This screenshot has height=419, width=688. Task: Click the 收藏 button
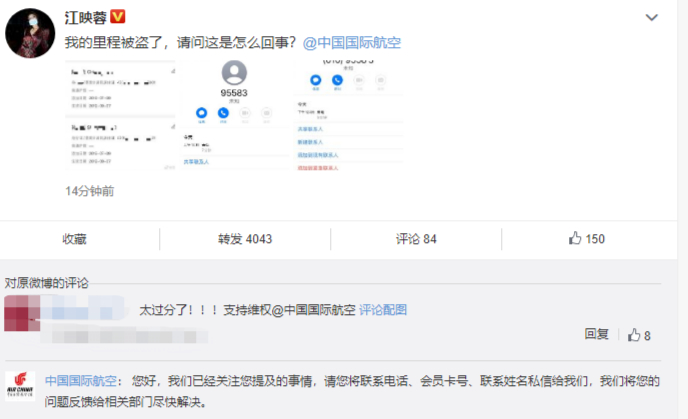pos(74,239)
